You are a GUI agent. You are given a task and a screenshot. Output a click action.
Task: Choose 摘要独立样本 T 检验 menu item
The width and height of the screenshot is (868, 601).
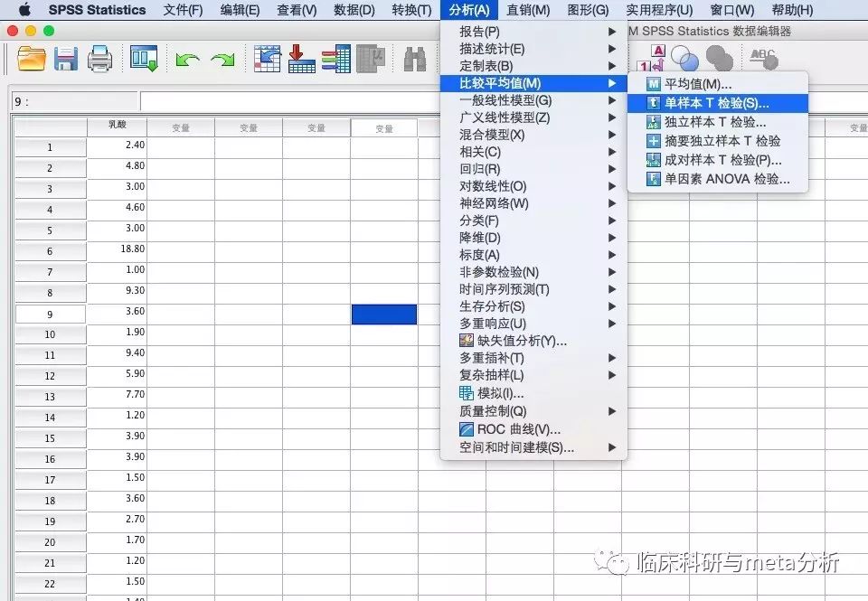pos(717,141)
